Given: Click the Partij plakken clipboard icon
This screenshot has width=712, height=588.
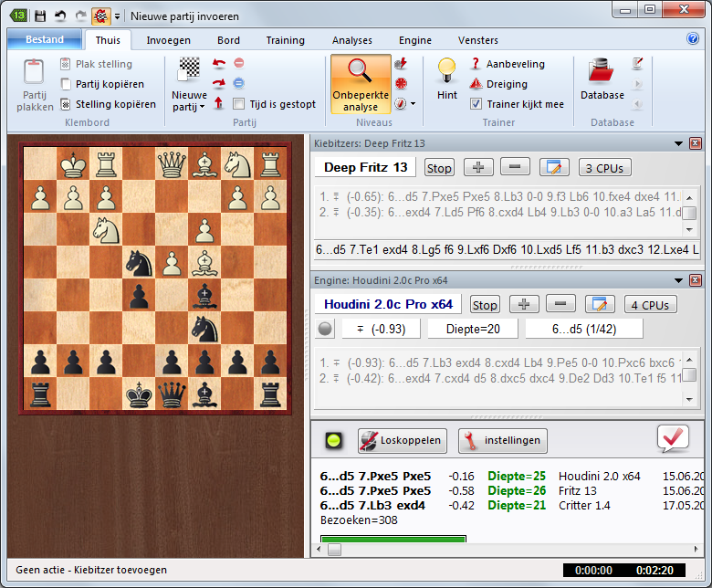Looking at the screenshot, I should [35, 73].
